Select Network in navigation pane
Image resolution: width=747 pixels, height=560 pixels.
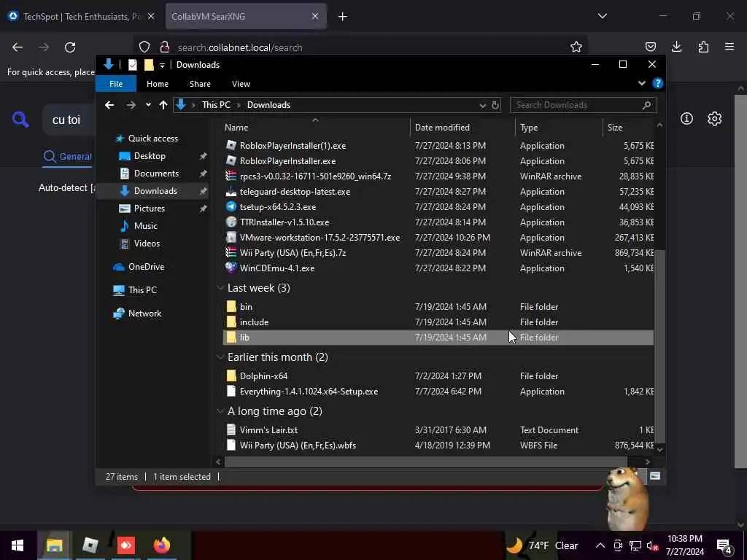pyautogui.click(x=144, y=314)
